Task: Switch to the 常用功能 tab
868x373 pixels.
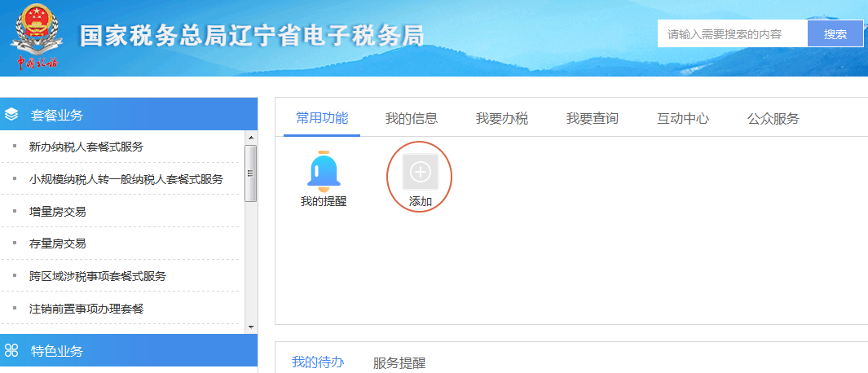Action: (x=322, y=118)
